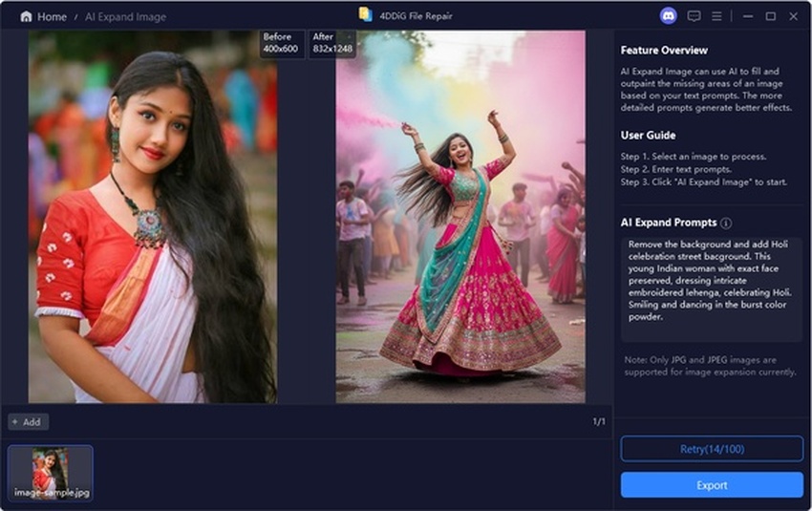Image resolution: width=812 pixels, height=511 pixels.
Task: Click the Retry(14/100) button
Action: pyautogui.click(x=712, y=449)
